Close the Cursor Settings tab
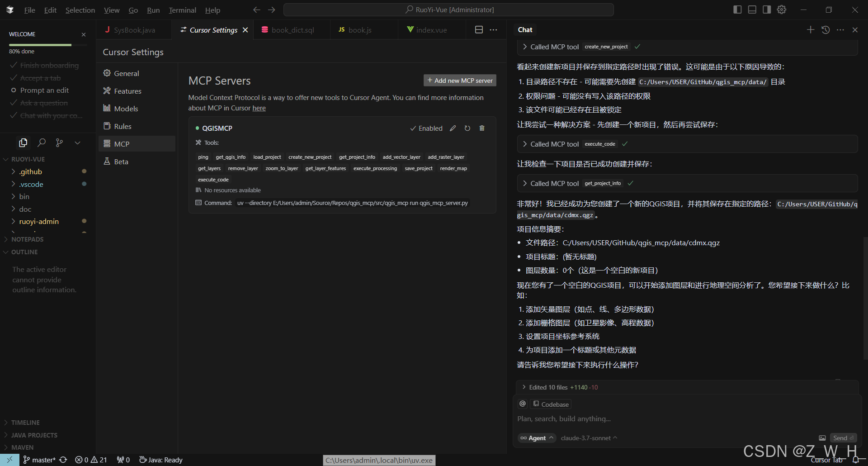The height and width of the screenshot is (466, 868). click(x=245, y=30)
